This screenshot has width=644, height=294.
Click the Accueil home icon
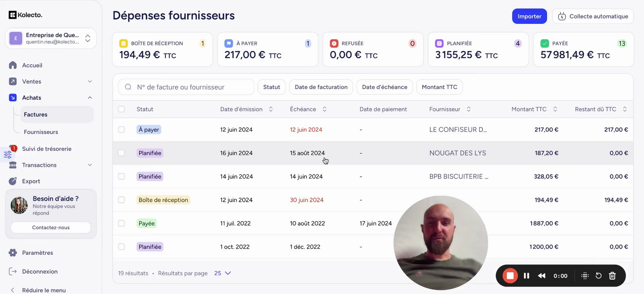tap(13, 65)
